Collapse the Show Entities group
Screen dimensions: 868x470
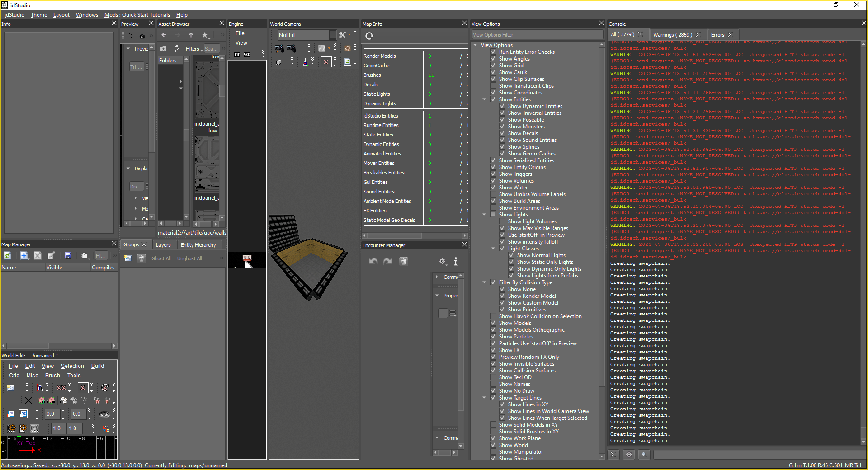(485, 99)
